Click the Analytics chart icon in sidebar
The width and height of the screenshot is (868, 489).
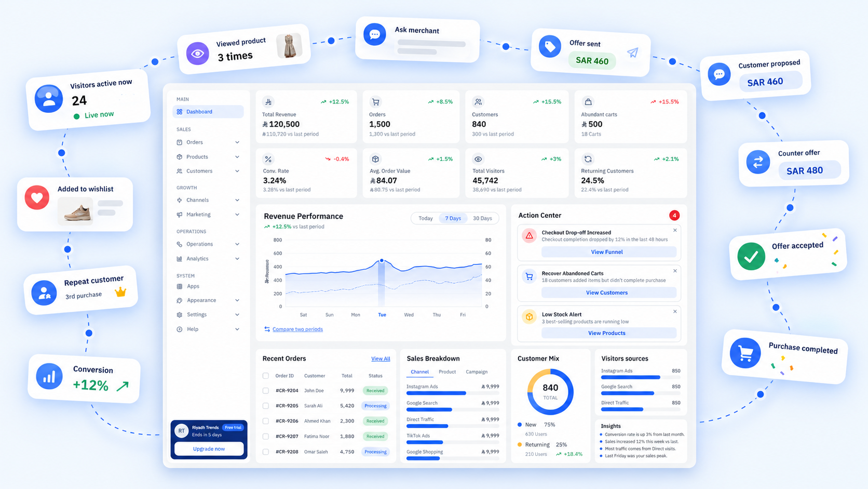(x=180, y=259)
